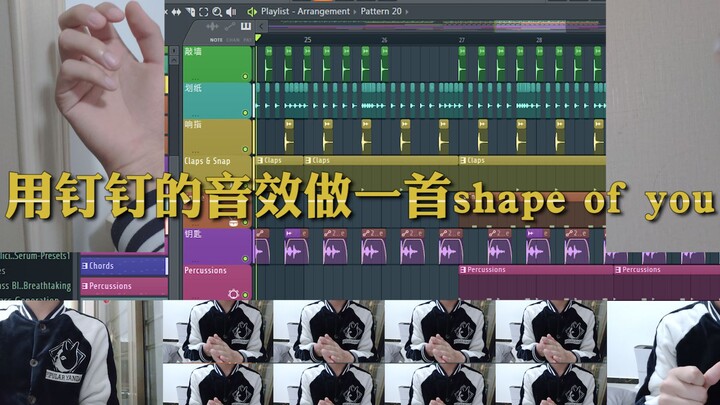This screenshot has height=405, width=720.
Task: Mute the 划纸 track
Action: click(245, 112)
